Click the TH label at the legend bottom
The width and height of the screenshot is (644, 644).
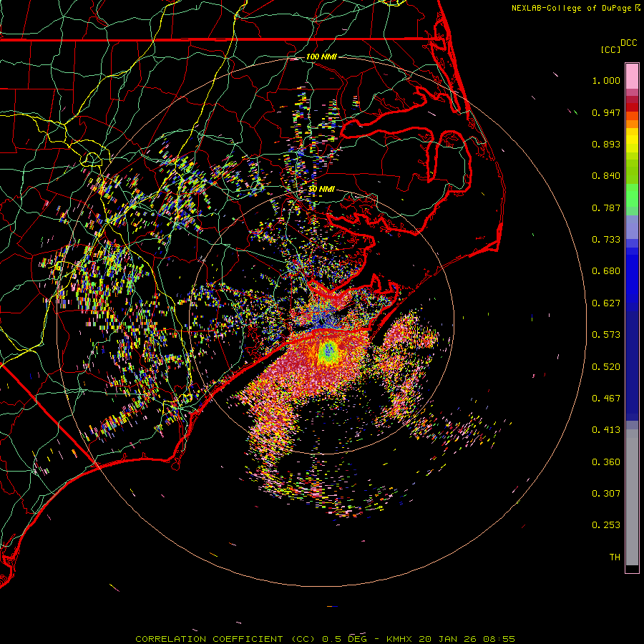pyautogui.click(x=615, y=557)
